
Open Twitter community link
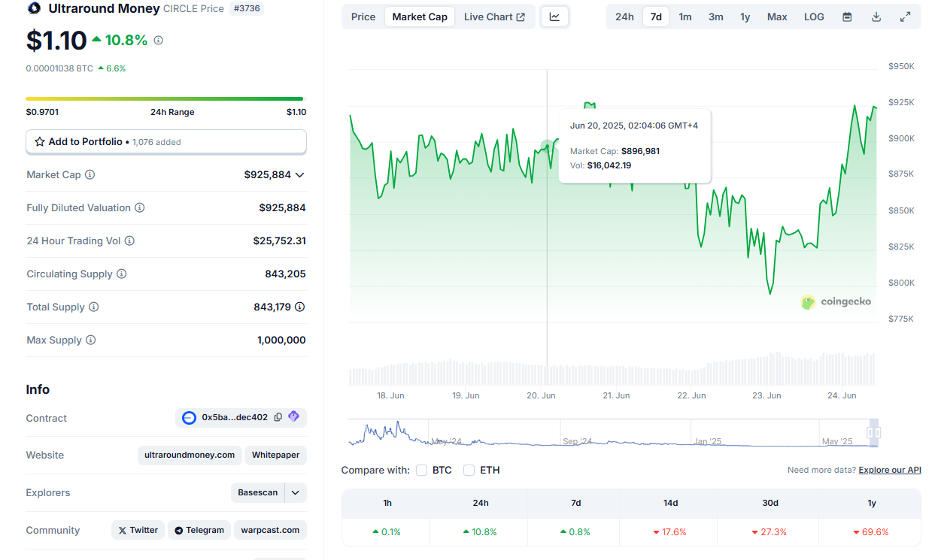138,530
